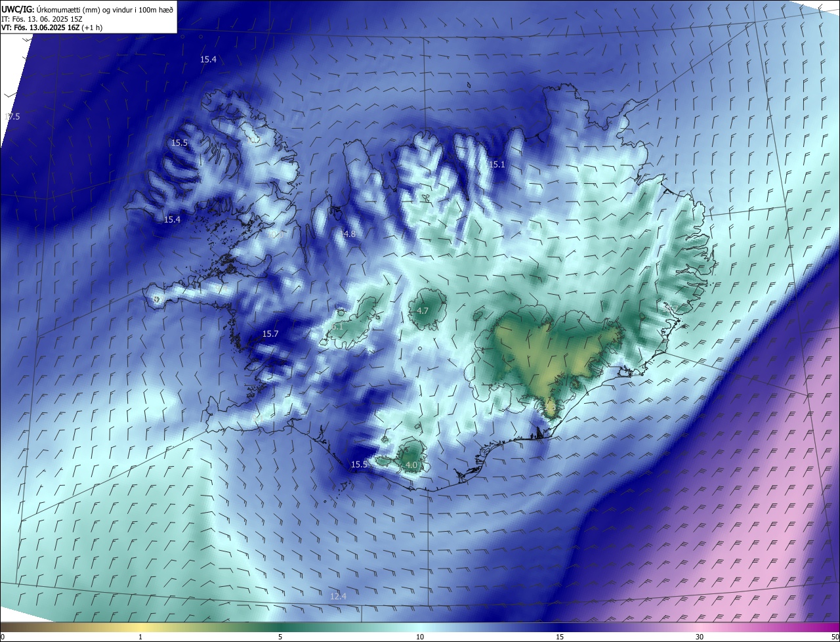Select the colour scale tick label 30

click(x=700, y=637)
